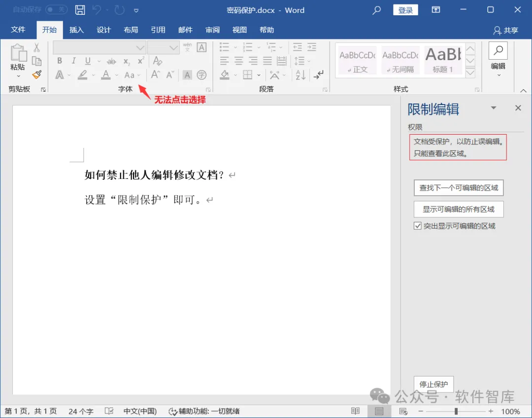Screen dimensions: 532x418
Task: Switch to the 插入 tab
Action: point(76,30)
